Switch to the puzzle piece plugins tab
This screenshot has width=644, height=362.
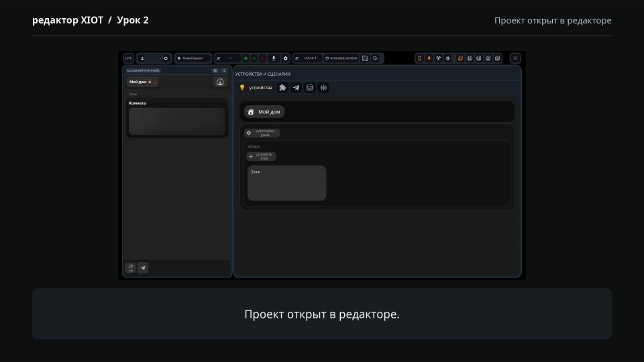click(x=282, y=87)
